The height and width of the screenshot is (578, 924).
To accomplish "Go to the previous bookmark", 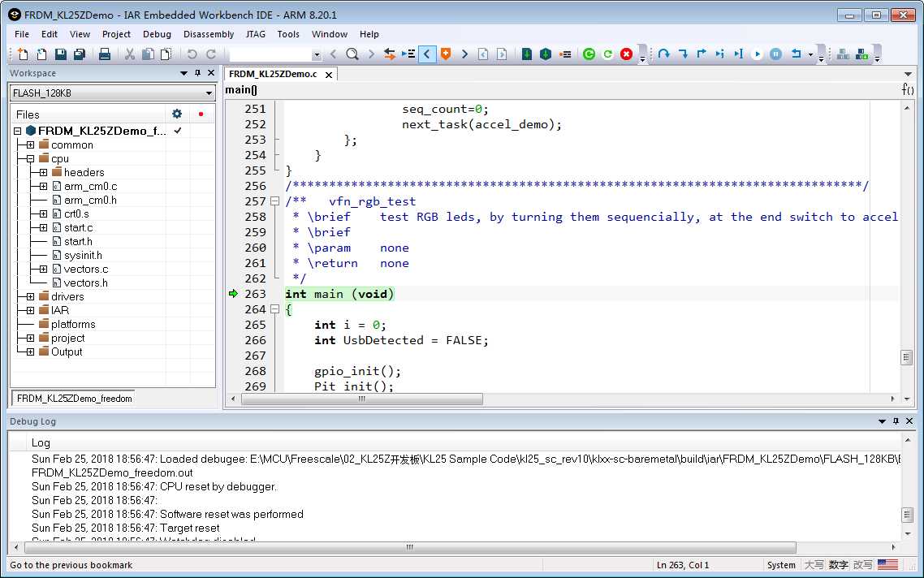I will 427,54.
